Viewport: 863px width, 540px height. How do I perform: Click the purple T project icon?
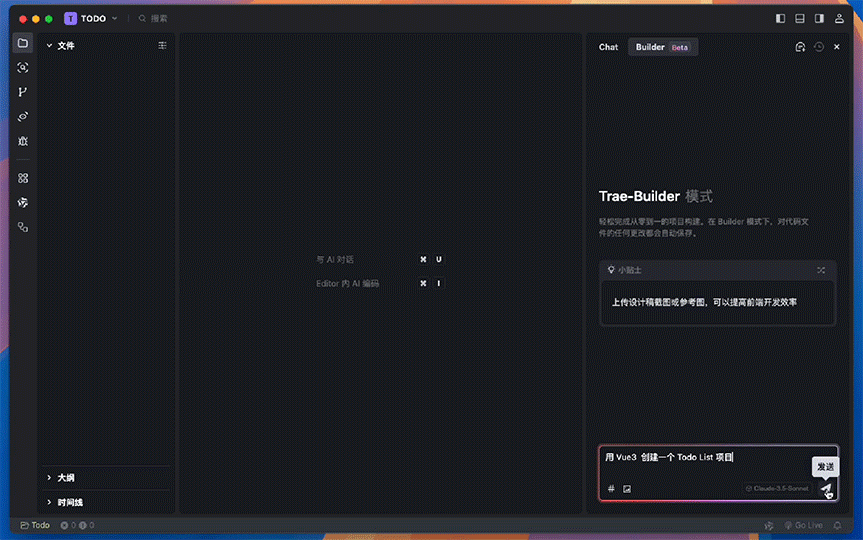coord(70,19)
